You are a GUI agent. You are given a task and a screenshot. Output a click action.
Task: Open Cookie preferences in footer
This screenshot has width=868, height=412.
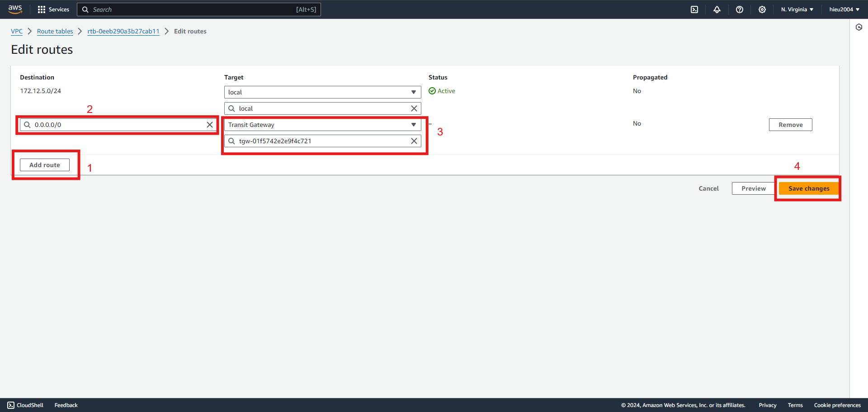(837, 405)
